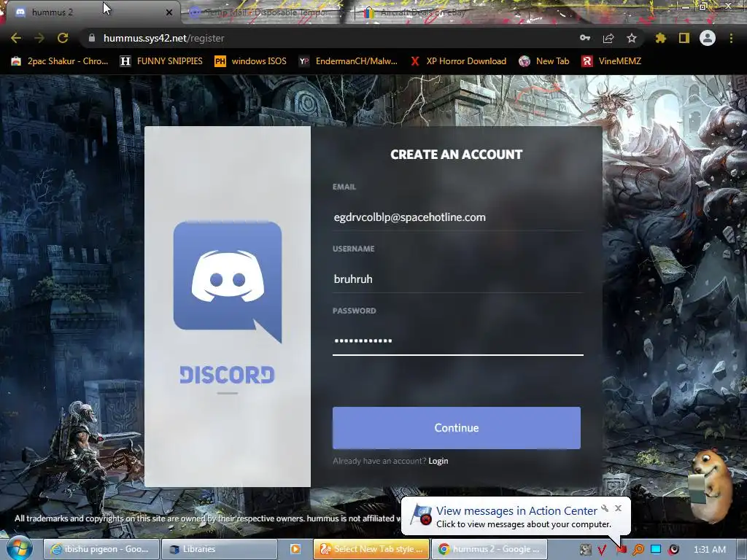Click the trademarks disclaimer footer text
The width and height of the screenshot is (747, 560).
pos(207,518)
